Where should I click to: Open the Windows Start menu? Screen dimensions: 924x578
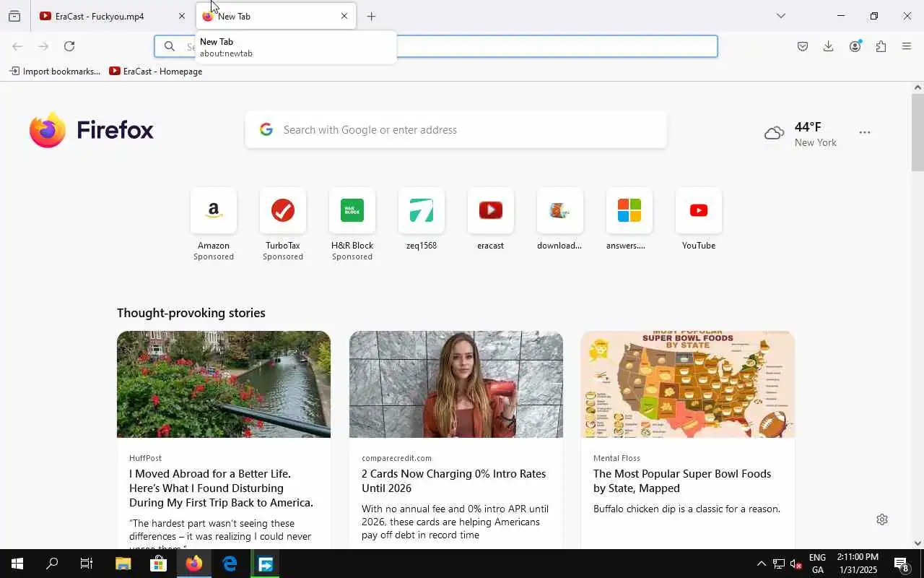pos(17,564)
